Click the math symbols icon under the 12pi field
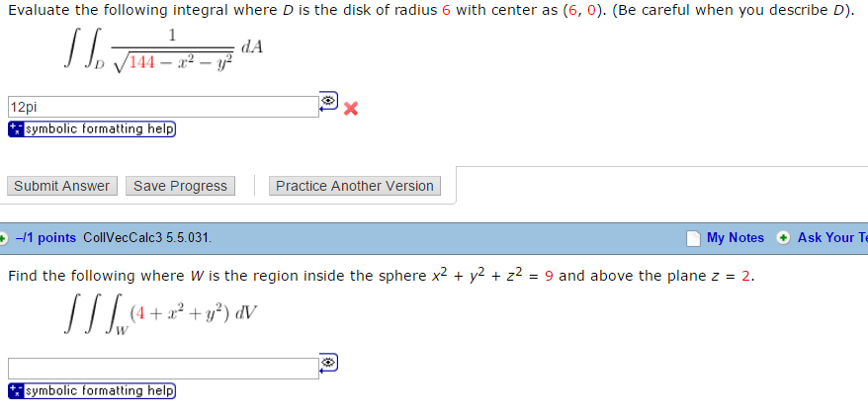868x419 pixels. click(x=15, y=129)
